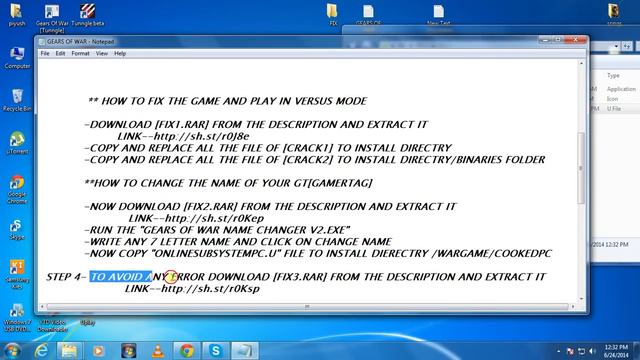Open the Recycle Bin
640x360 pixels.
point(17,100)
